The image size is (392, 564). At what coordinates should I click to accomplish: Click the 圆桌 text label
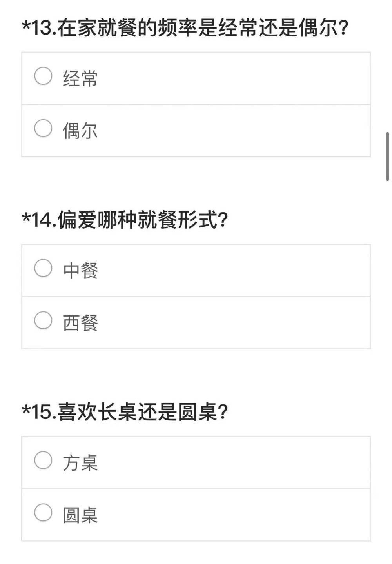(80, 512)
